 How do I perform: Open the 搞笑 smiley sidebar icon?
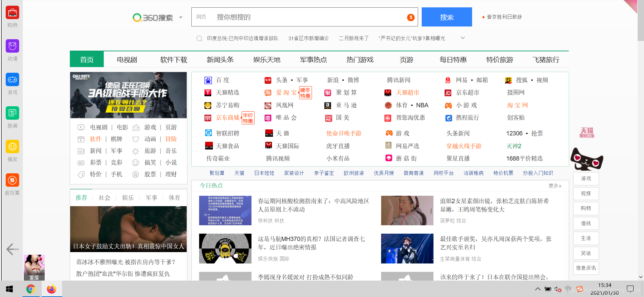point(12,146)
